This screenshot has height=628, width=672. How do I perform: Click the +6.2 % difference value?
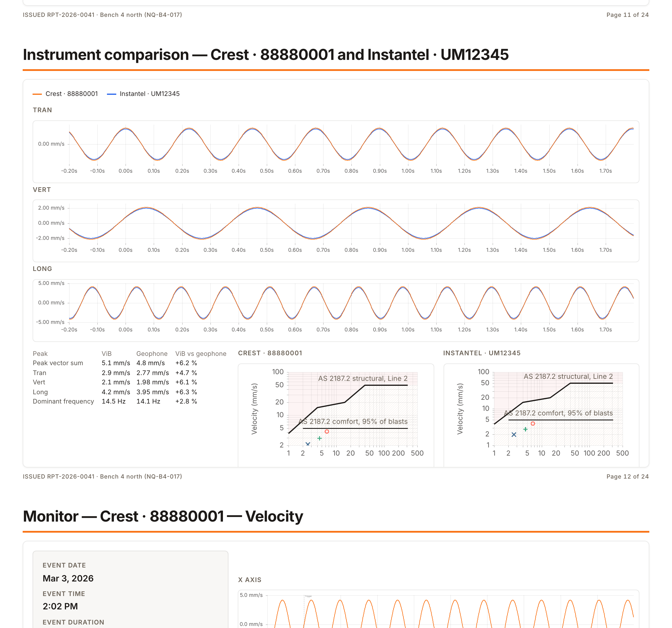coord(186,363)
